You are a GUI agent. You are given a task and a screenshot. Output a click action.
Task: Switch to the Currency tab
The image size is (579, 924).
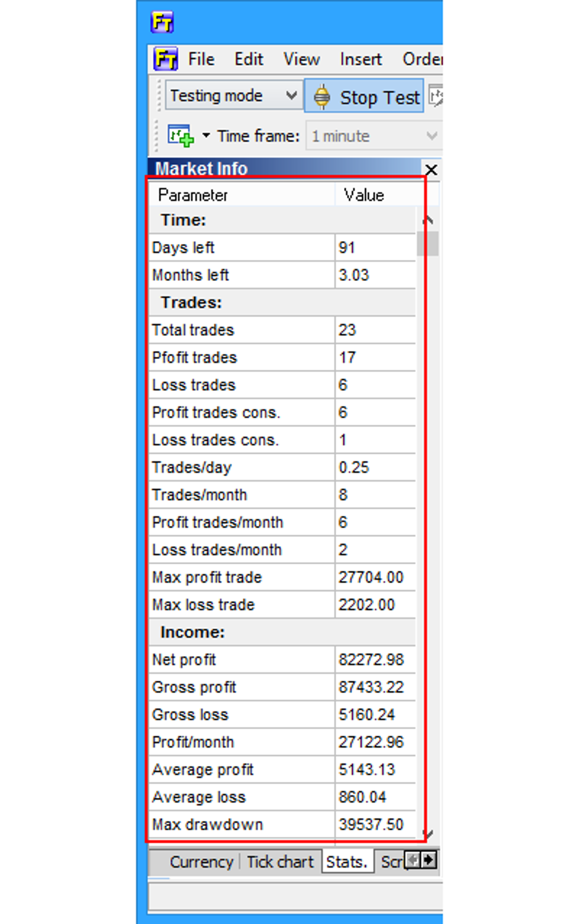(x=202, y=862)
